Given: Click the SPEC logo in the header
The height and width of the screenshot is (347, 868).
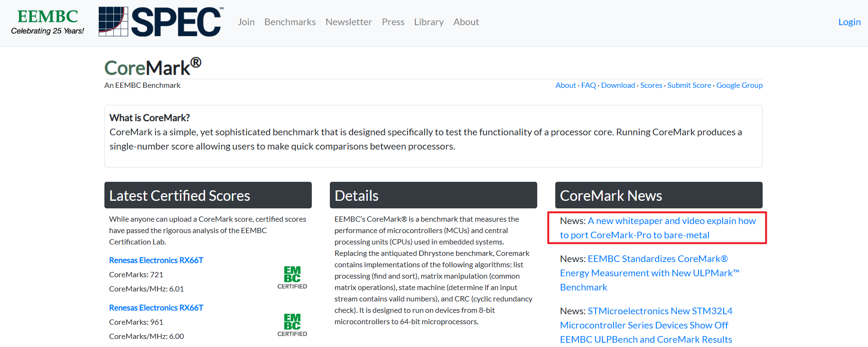Looking at the screenshot, I should coord(161,22).
